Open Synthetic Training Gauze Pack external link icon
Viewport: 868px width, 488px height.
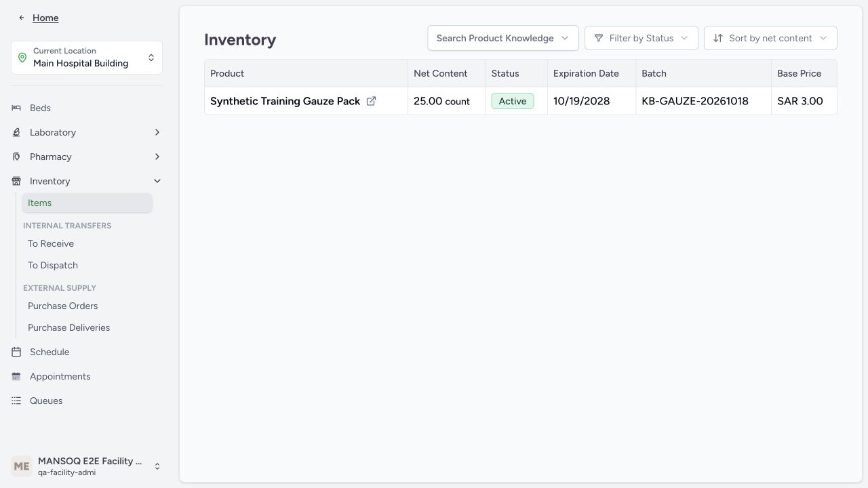[x=371, y=101]
